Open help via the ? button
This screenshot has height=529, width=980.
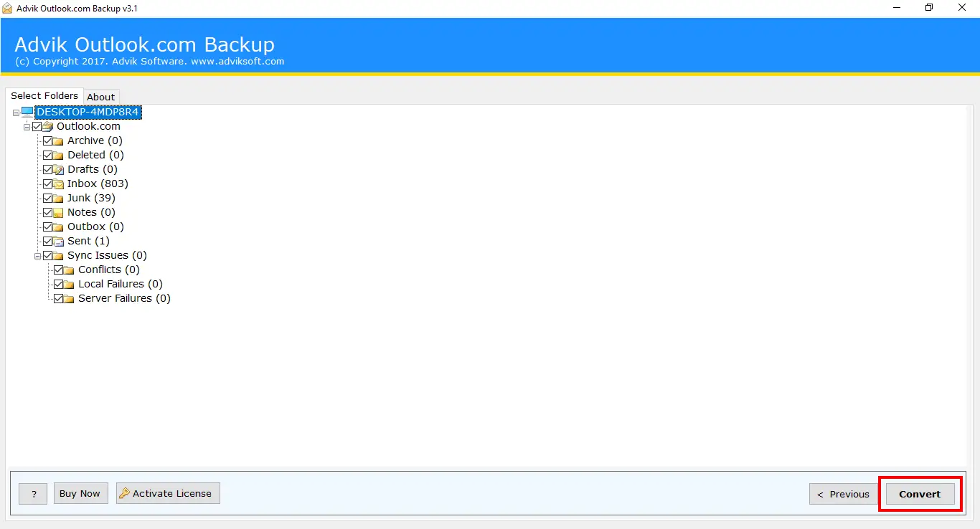[x=32, y=493]
